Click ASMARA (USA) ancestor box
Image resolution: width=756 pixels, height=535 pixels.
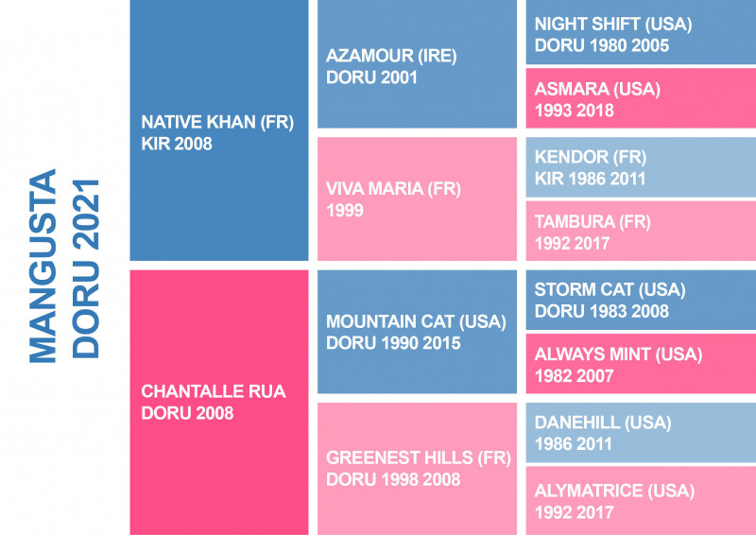[641, 98]
